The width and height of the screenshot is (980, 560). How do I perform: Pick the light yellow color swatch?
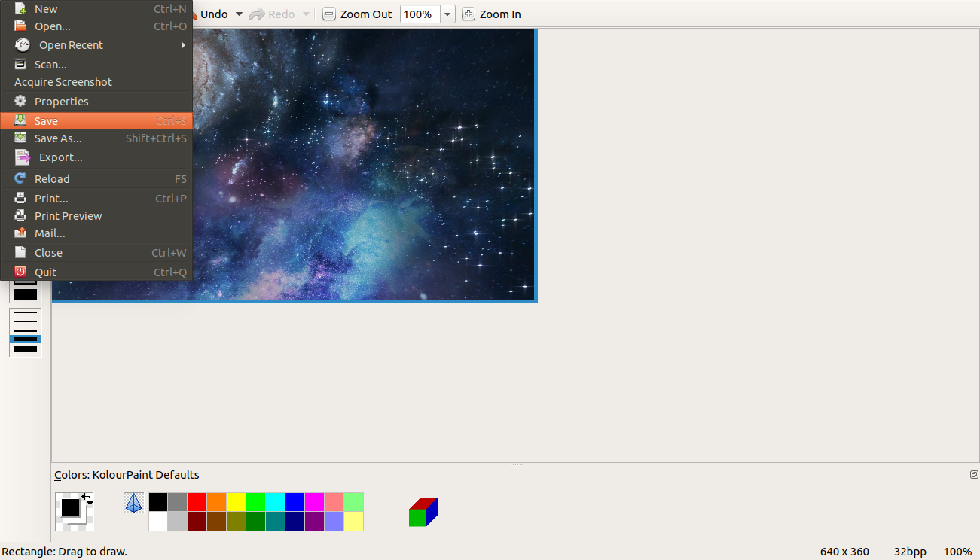pos(354,522)
